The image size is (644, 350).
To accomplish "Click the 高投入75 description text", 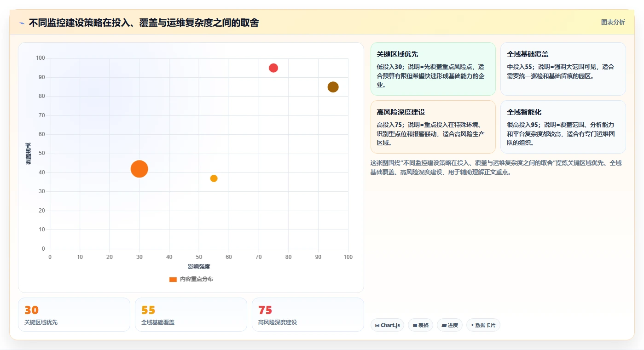I will point(431,134).
